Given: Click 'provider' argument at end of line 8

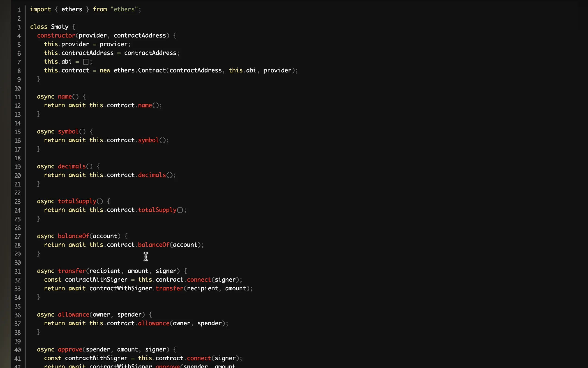Looking at the screenshot, I should point(277,71).
